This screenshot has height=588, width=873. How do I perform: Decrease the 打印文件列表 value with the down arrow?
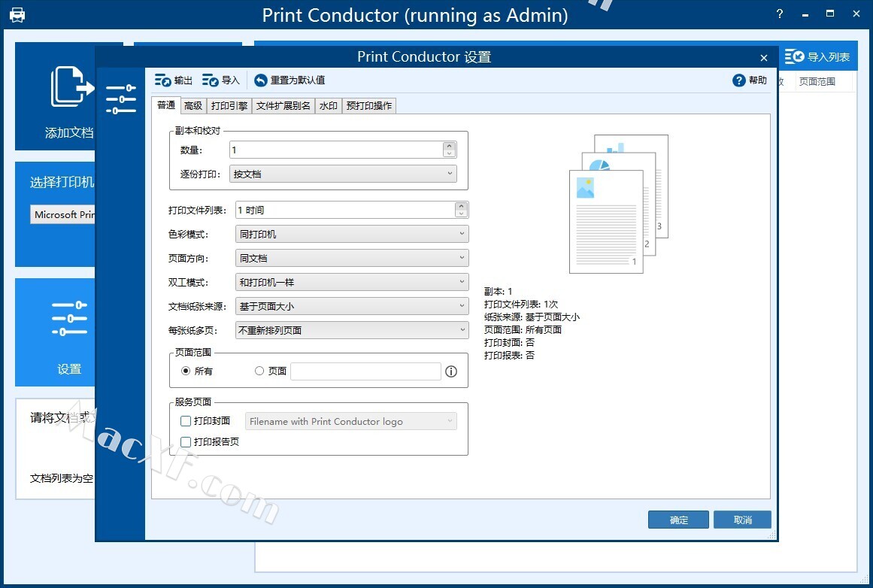[x=461, y=214]
